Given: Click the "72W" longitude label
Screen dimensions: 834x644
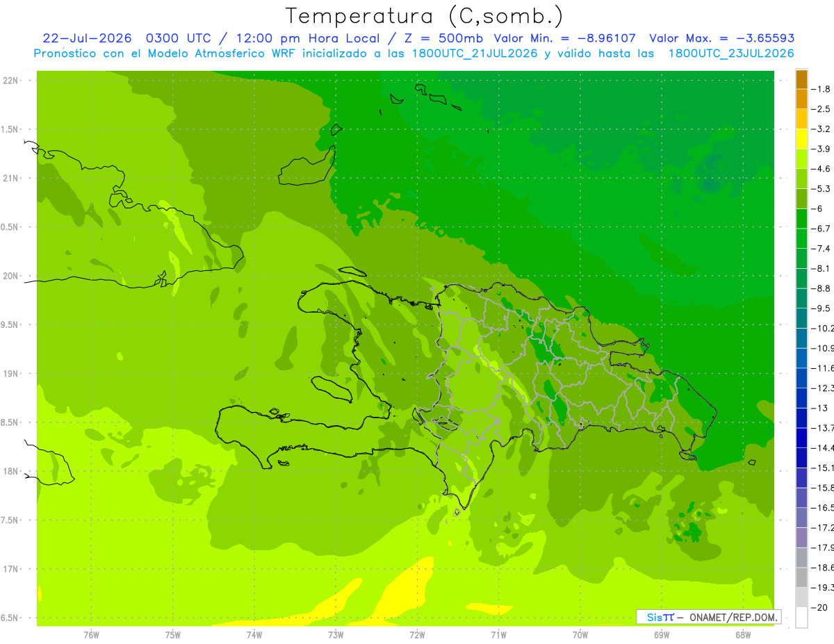Looking at the screenshot, I should click(x=418, y=635).
